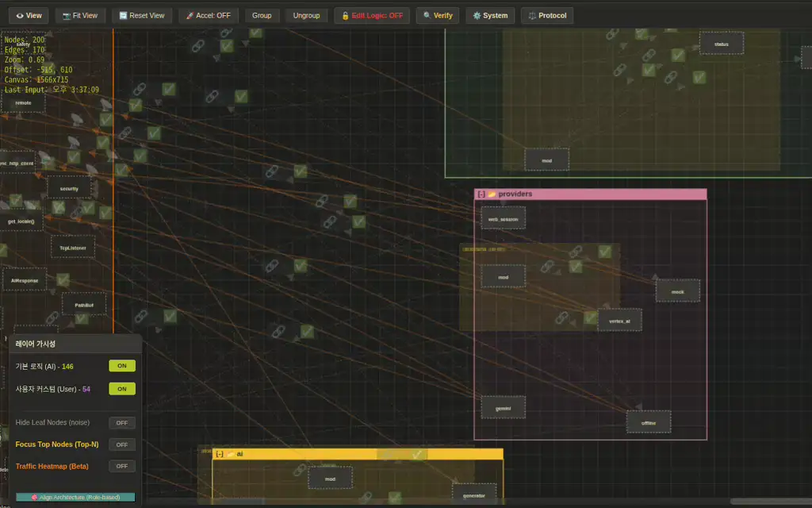Image resolution: width=812 pixels, height=508 pixels.
Task: Select the security node
Action: point(69,188)
